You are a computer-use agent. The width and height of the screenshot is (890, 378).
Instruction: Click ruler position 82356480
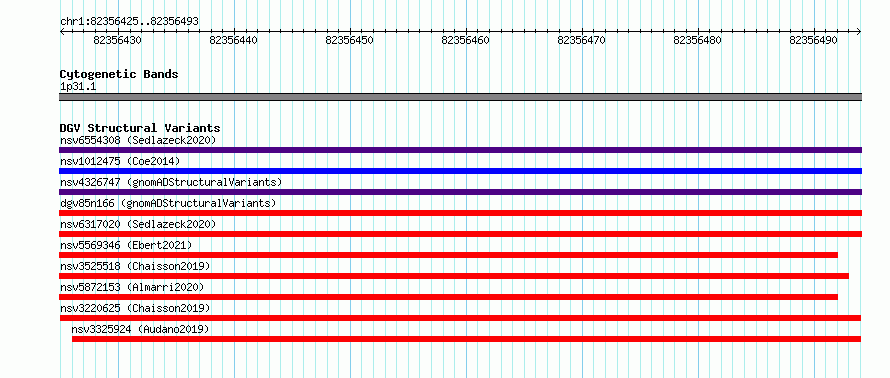(698, 40)
